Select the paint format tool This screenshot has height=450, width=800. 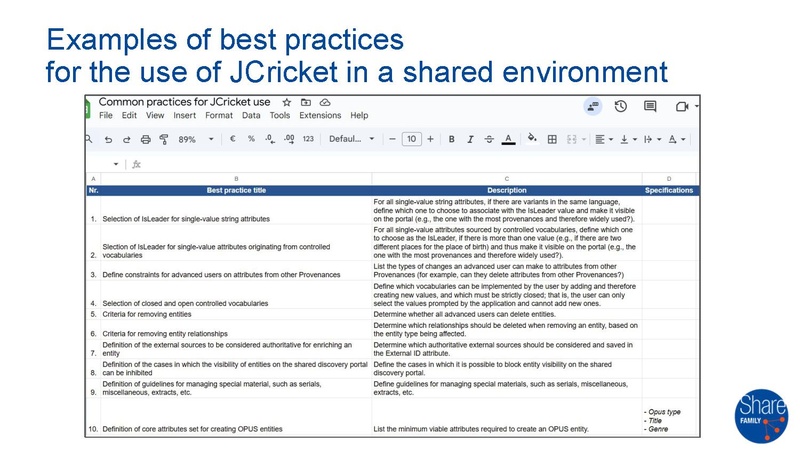point(164,139)
